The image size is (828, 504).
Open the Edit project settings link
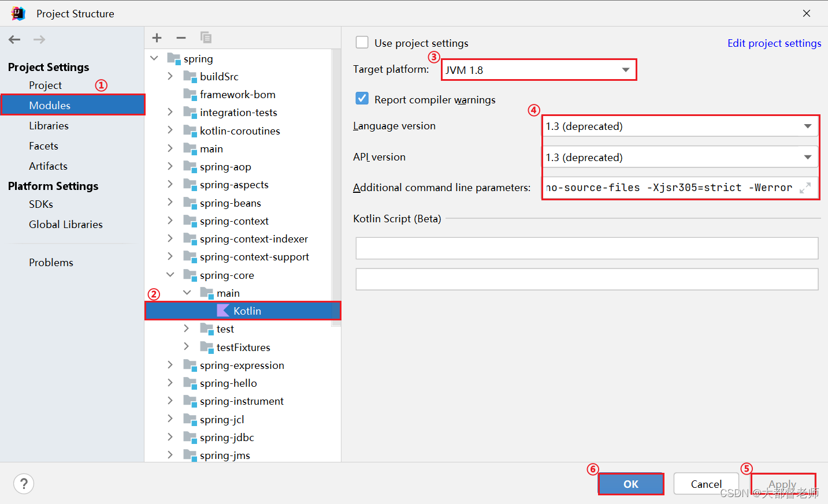point(774,43)
